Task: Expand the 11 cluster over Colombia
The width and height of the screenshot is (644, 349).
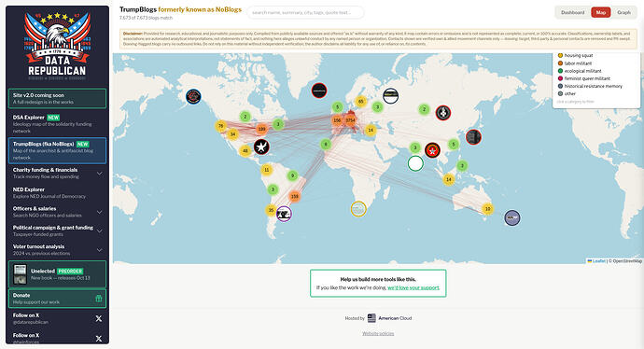Action: pos(267,170)
